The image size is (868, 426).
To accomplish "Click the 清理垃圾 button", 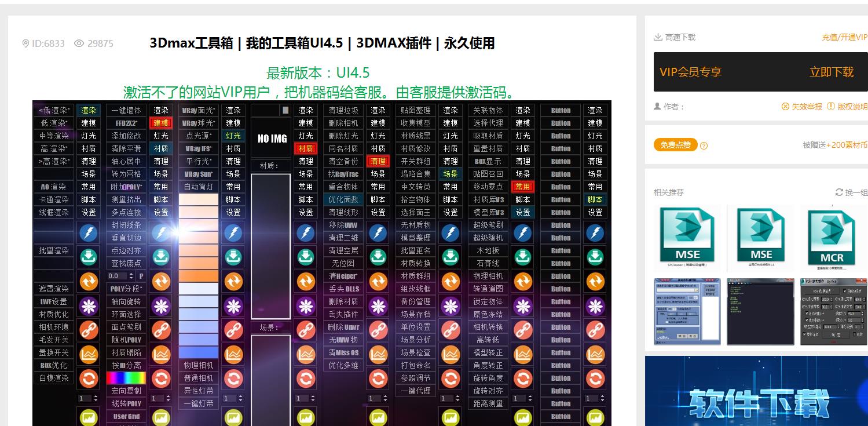I will point(343,110).
